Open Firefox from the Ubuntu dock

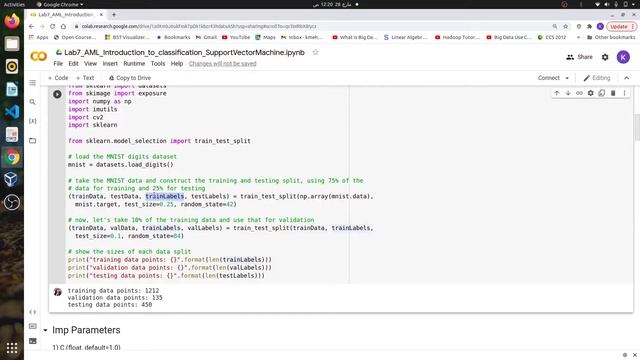pyautogui.click(x=12, y=21)
